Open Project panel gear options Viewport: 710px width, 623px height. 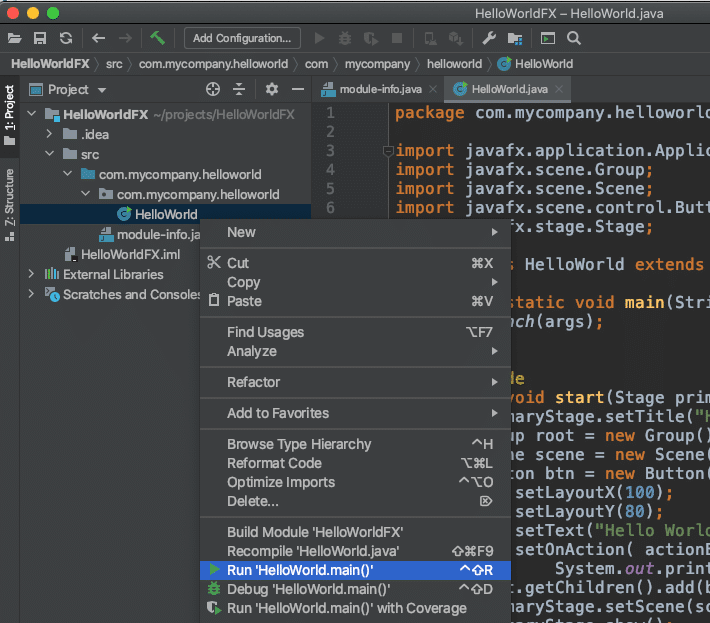[x=272, y=89]
